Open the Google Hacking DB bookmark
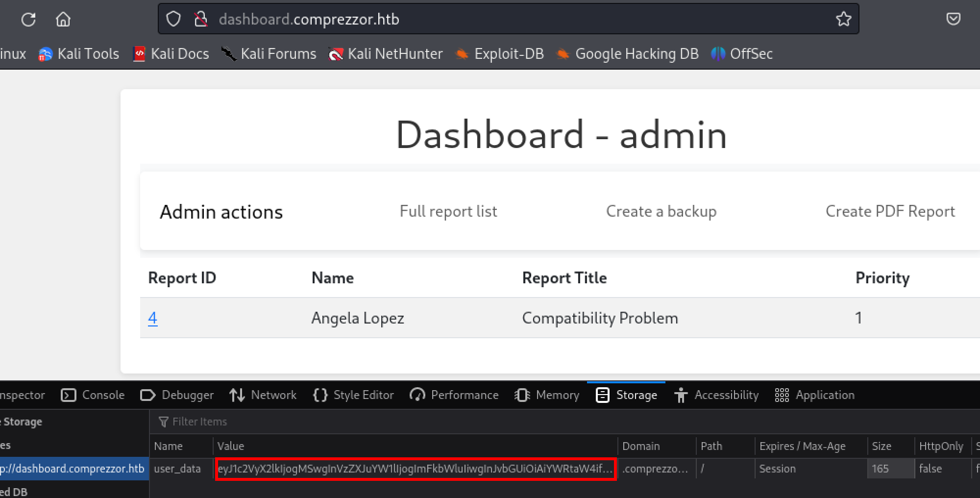Image resolution: width=980 pixels, height=498 pixels. [x=628, y=54]
